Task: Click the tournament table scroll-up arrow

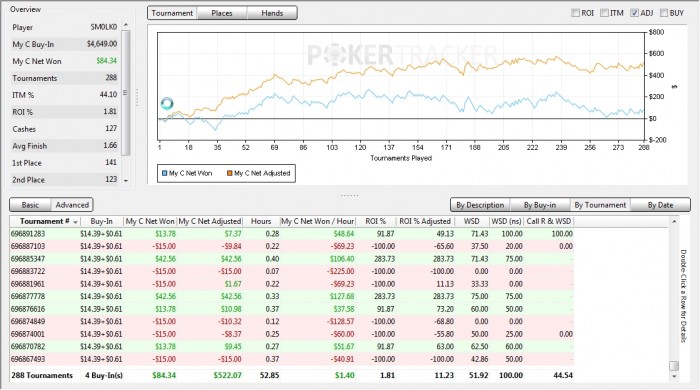Action: click(674, 221)
